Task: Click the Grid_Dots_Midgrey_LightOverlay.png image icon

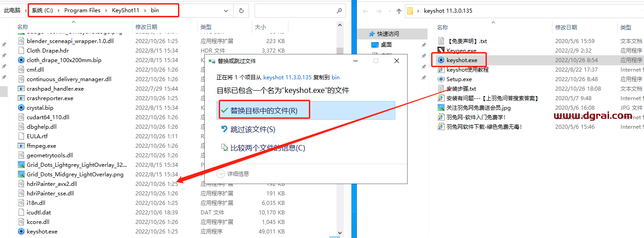Action: (21, 174)
